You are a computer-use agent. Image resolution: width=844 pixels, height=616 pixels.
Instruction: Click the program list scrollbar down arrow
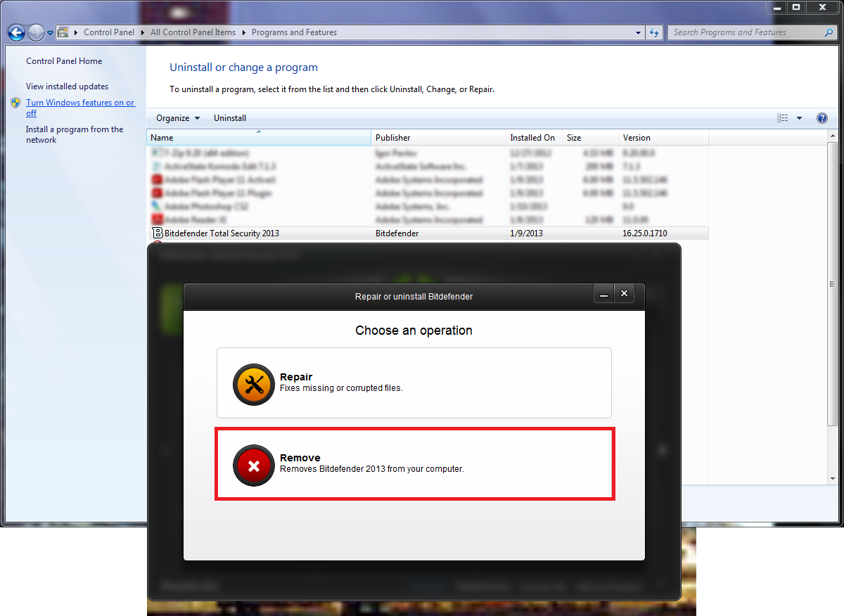[833, 478]
